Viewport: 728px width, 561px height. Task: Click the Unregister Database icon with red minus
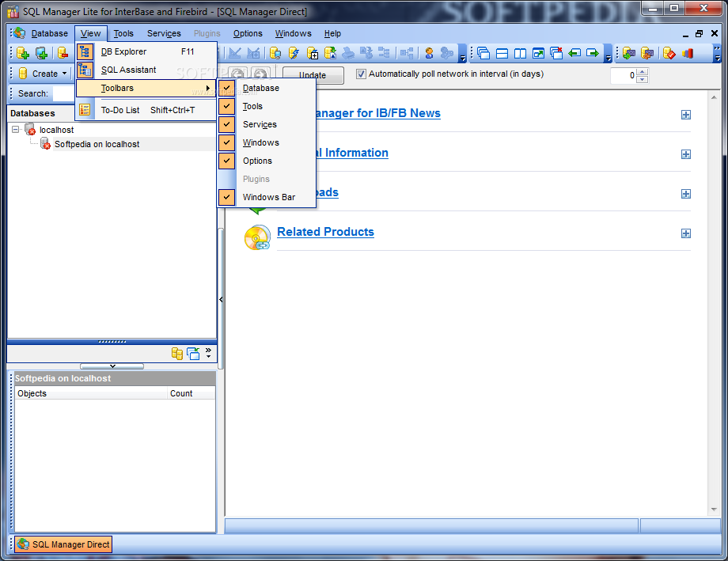pos(63,53)
